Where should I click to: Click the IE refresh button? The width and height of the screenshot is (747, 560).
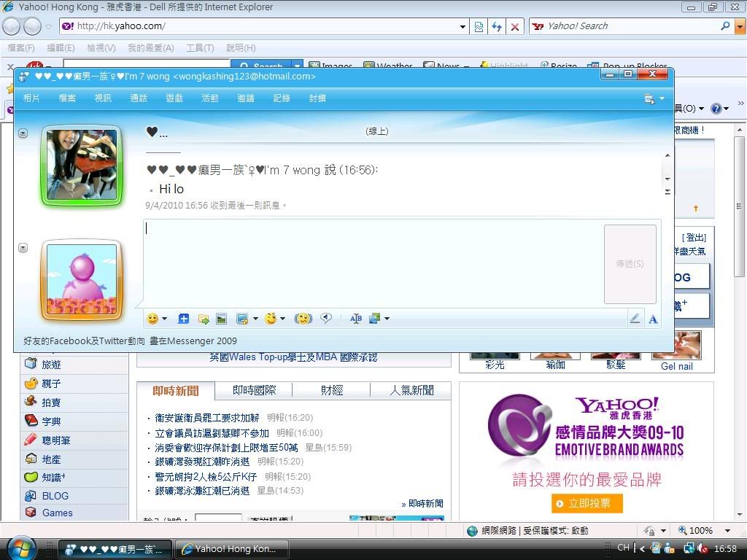pos(497,26)
